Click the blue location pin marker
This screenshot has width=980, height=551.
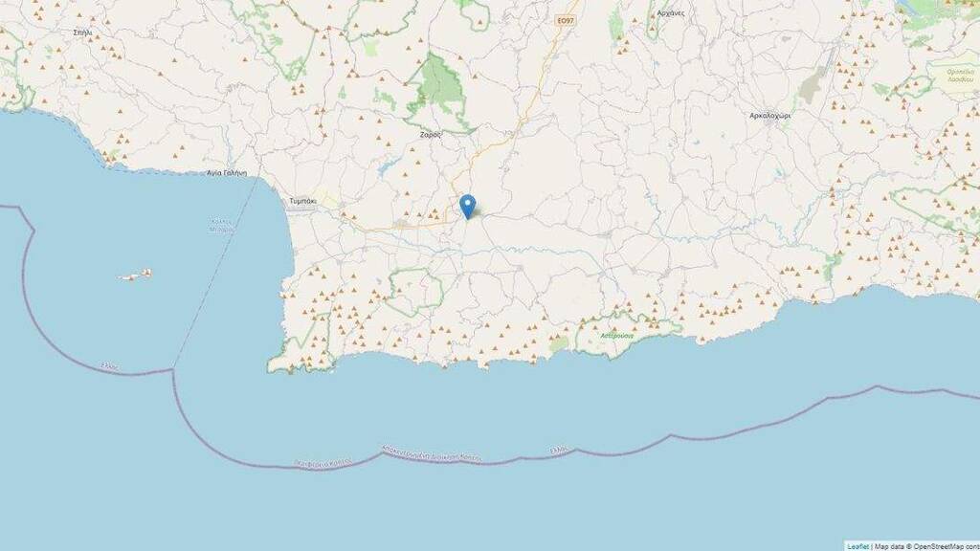pyautogui.click(x=467, y=207)
